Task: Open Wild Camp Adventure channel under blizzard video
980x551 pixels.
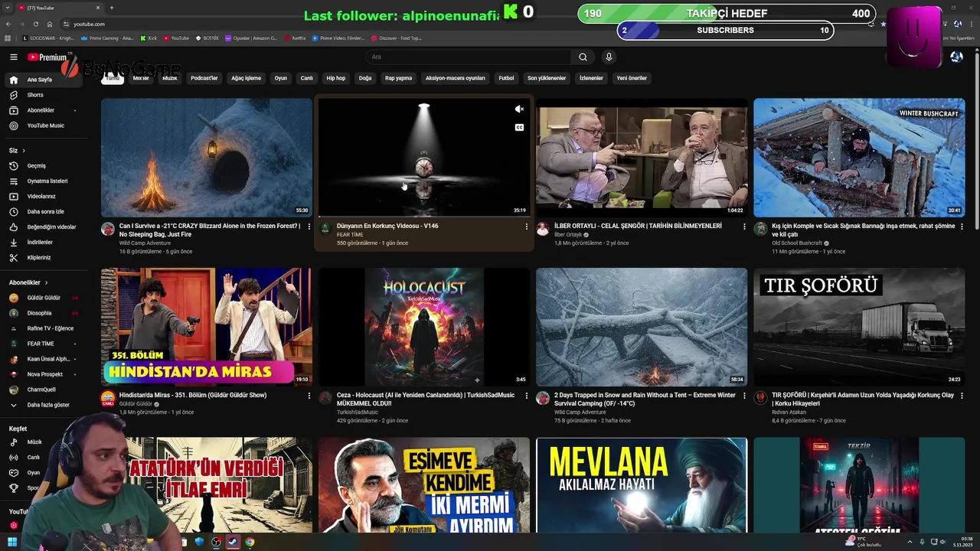Action: [145, 243]
